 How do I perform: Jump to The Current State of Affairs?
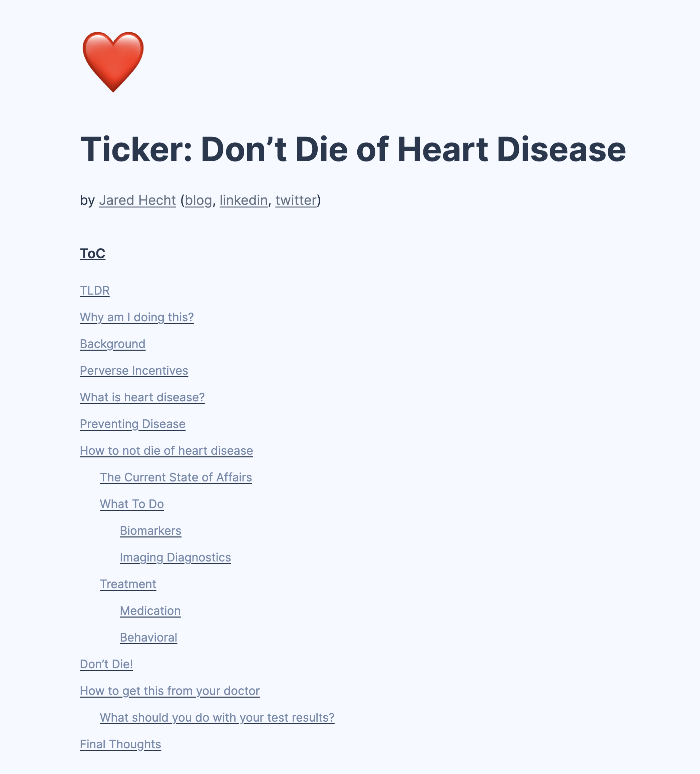176,477
